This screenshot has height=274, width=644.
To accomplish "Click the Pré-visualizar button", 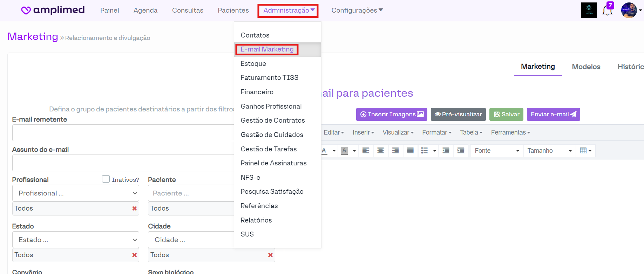I will pyautogui.click(x=458, y=114).
